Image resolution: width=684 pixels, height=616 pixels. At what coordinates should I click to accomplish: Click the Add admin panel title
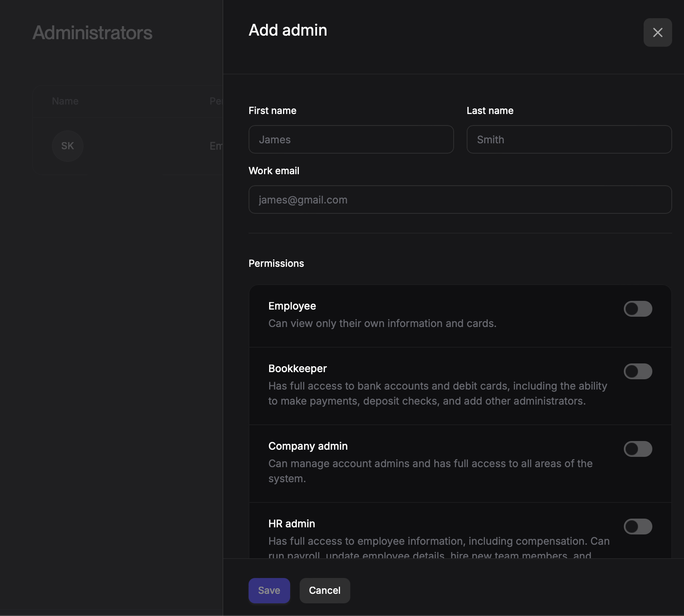coord(288,30)
